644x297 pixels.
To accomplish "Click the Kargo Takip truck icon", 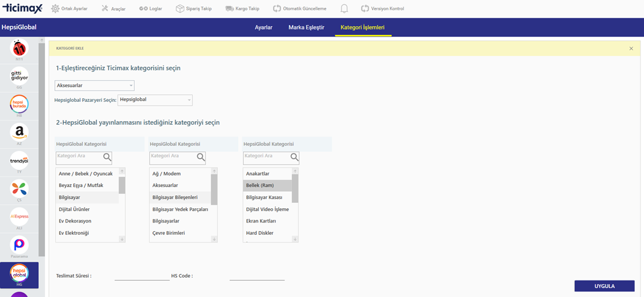I will pos(230,9).
